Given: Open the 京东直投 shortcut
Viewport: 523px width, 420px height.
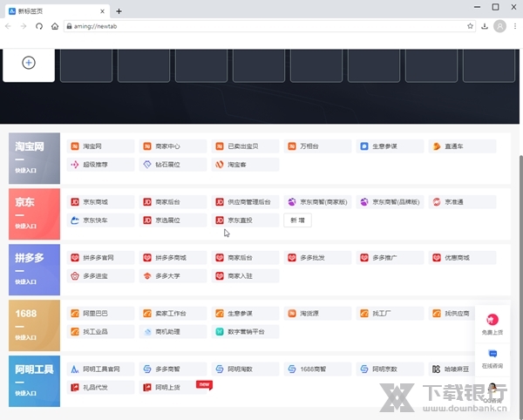Looking at the screenshot, I should tap(245, 220).
